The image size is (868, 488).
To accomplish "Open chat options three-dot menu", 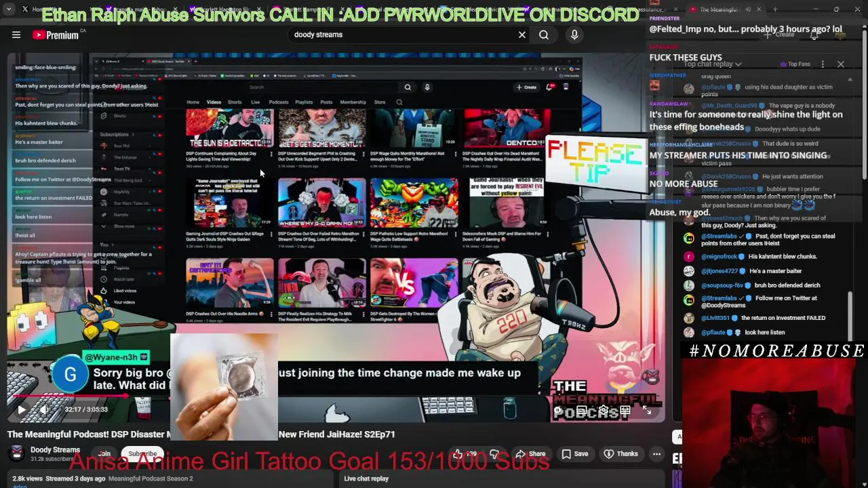I will pyautogui.click(x=823, y=64).
